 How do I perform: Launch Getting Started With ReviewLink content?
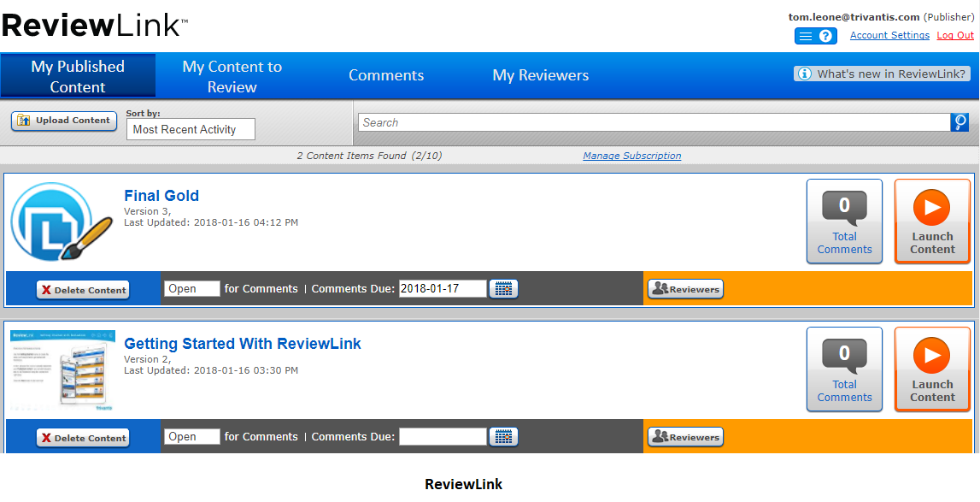[932, 369]
